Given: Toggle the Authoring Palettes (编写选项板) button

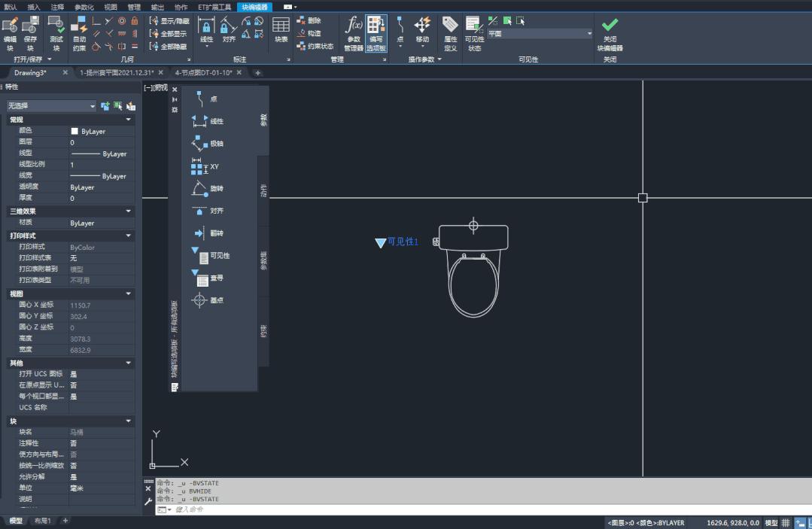Looking at the screenshot, I should (376, 32).
